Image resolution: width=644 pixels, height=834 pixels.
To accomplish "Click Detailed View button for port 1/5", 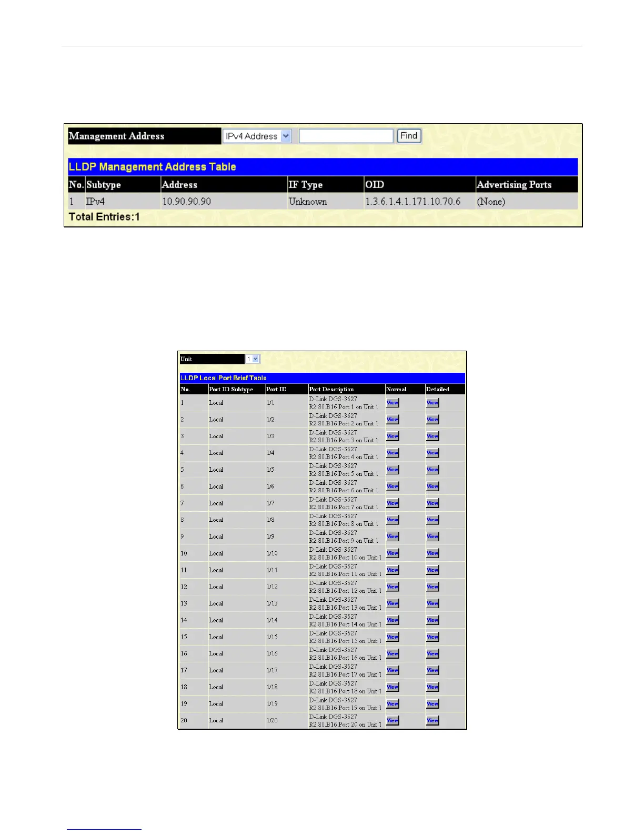I will pyautogui.click(x=432, y=470).
